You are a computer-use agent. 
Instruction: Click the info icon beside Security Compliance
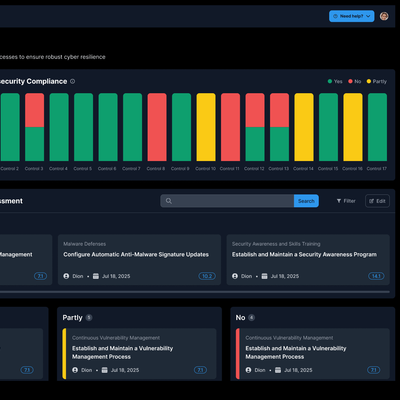click(x=73, y=81)
